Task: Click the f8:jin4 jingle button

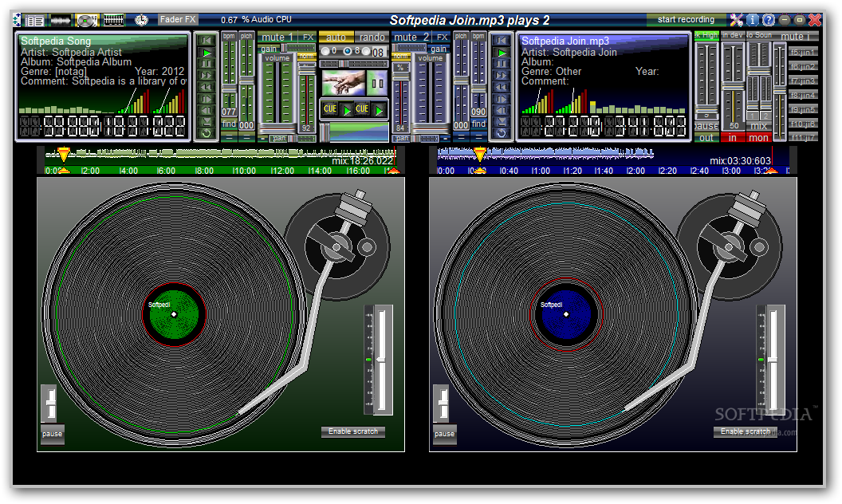Action: tap(804, 95)
